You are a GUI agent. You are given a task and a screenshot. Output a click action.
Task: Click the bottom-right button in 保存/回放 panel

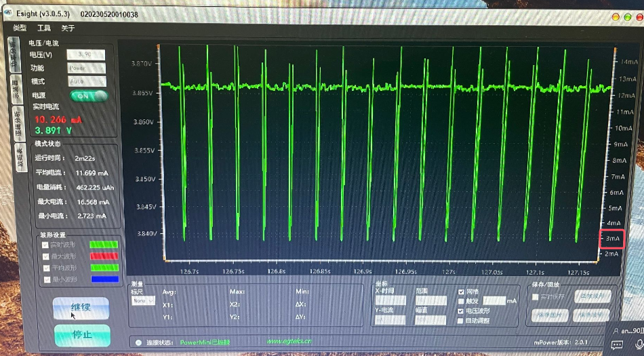[x=592, y=315]
